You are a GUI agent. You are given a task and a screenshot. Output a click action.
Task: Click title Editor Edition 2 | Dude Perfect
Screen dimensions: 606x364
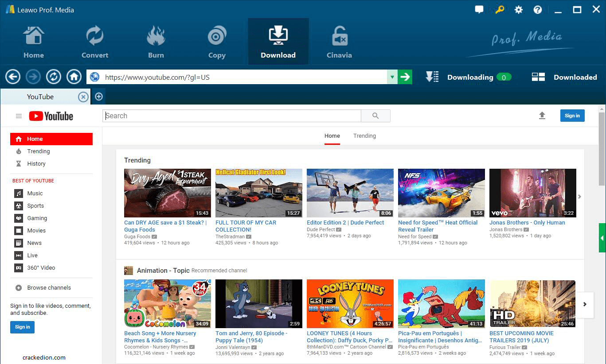point(345,223)
